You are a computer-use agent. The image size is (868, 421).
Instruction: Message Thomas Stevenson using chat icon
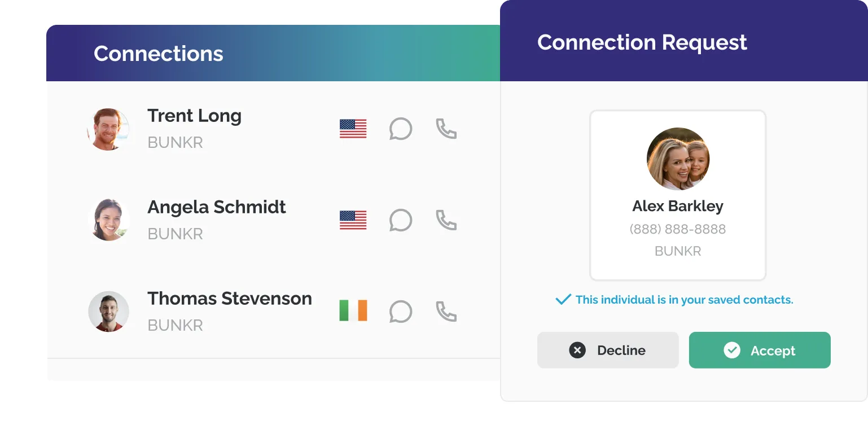click(x=401, y=312)
